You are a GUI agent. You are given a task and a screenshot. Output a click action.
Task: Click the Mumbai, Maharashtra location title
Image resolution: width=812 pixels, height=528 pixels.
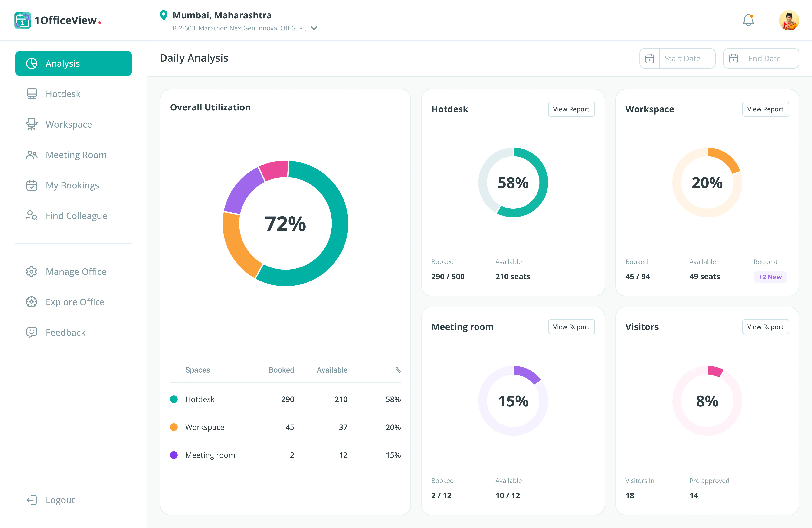coord(222,15)
